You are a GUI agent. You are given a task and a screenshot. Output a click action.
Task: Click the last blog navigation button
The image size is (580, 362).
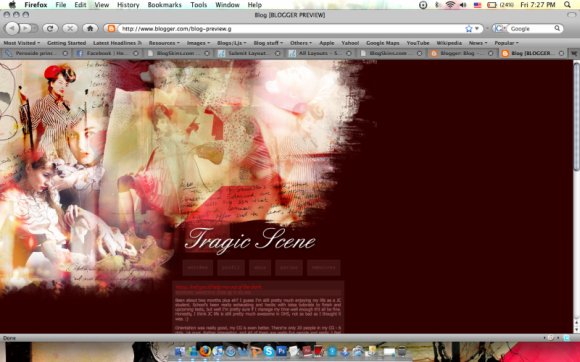pos(324,268)
